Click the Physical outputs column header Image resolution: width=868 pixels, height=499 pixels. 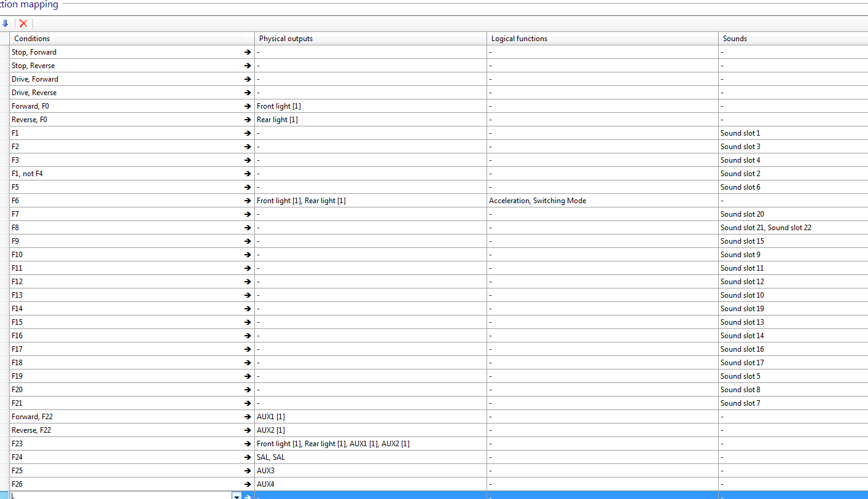point(370,39)
